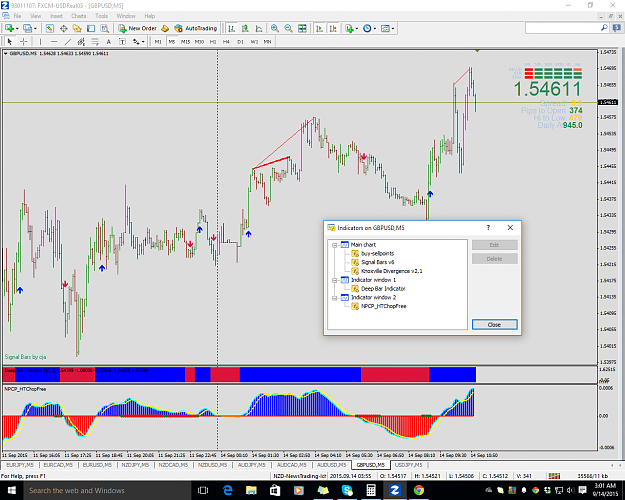Open Windows Task View
The width and height of the screenshot is (625, 500).
(203, 490)
